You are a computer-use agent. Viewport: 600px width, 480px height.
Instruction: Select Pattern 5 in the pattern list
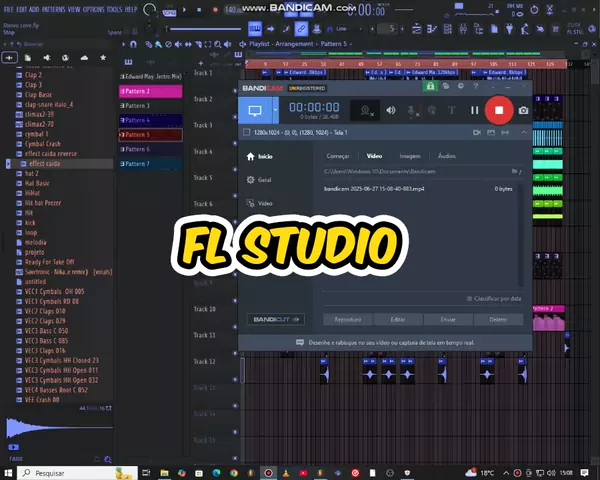[x=137, y=134]
